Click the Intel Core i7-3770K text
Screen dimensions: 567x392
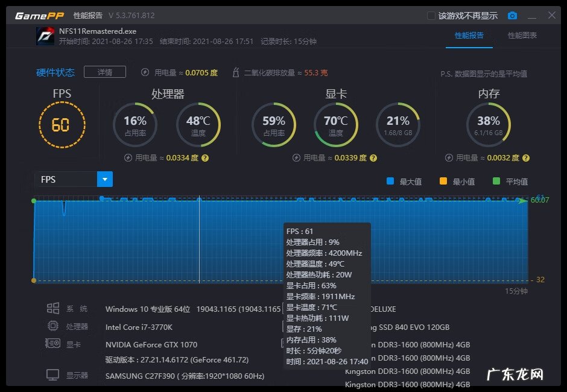pos(139,327)
